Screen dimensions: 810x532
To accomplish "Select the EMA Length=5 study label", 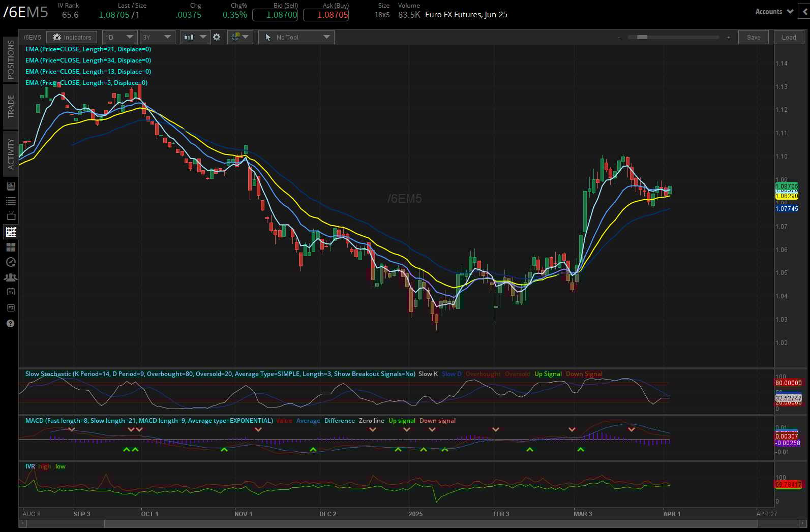I will click(x=86, y=83).
